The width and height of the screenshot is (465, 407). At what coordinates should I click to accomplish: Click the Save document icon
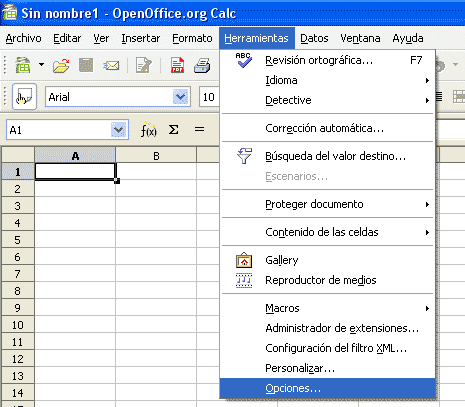86,65
